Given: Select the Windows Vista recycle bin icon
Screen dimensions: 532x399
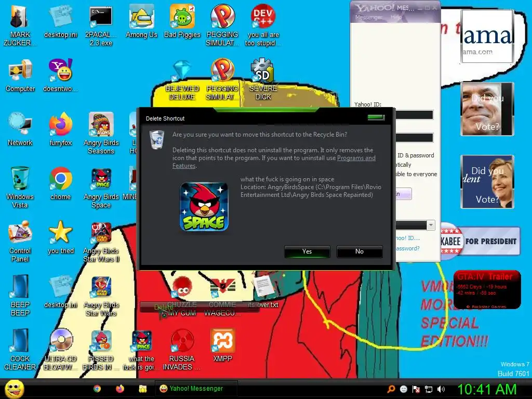Looking at the screenshot, I should tap(20, 188).
